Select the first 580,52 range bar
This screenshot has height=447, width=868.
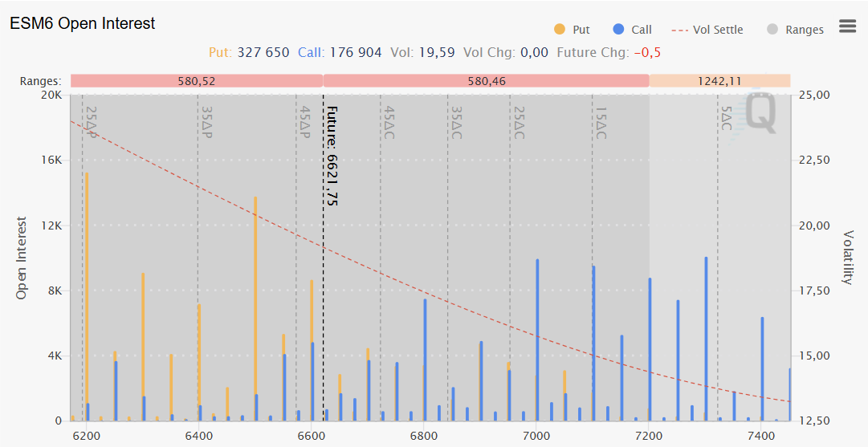[196, 81]
